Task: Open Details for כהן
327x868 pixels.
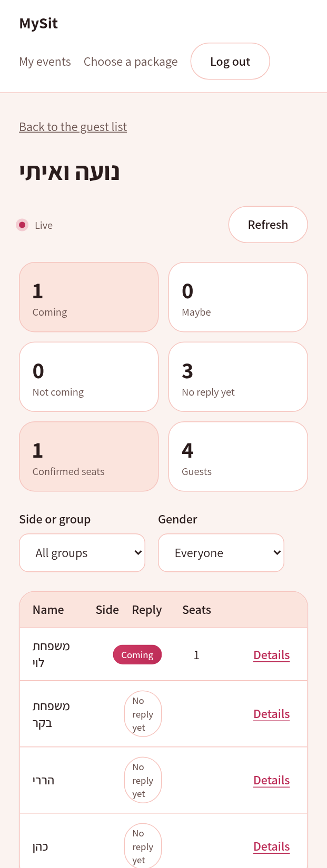Action: tap(272, 846)
